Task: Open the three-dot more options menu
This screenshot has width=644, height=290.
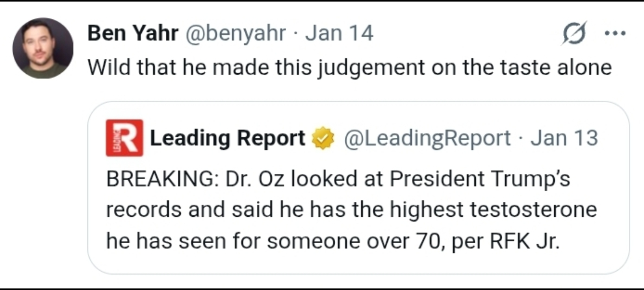Action: (x=615, y=33)
